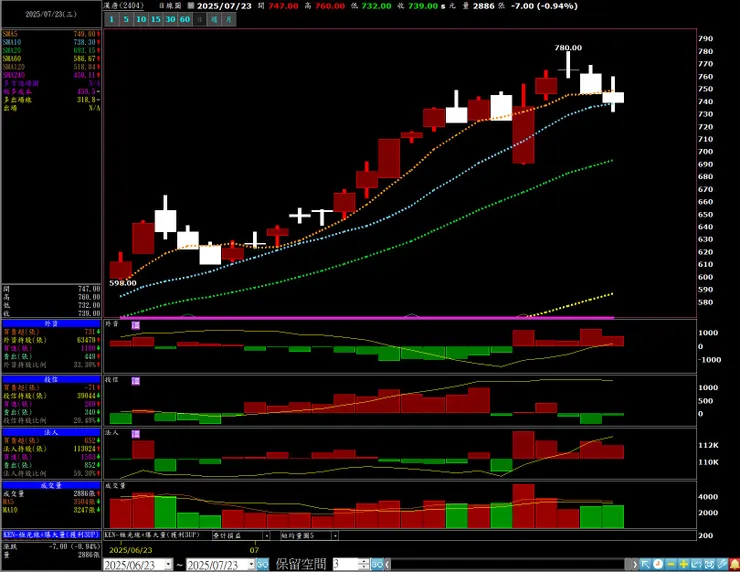
Task: Open the wrench settings icon
Action: 722,564
